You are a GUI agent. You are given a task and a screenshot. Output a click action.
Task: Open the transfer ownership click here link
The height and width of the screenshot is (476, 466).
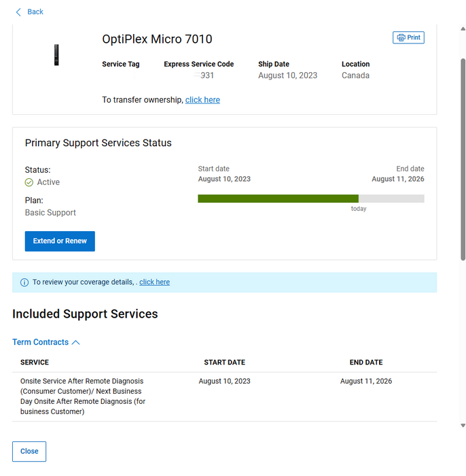coord(202,100)
